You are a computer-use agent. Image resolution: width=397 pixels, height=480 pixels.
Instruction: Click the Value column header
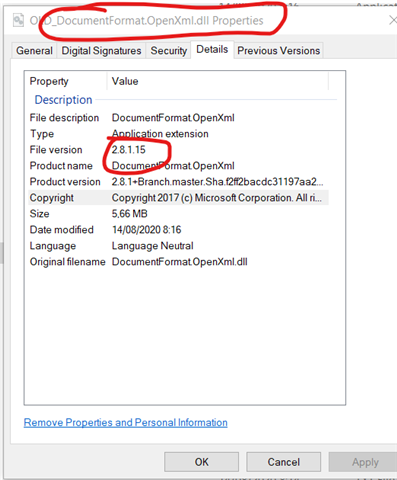tap(125, 81)
